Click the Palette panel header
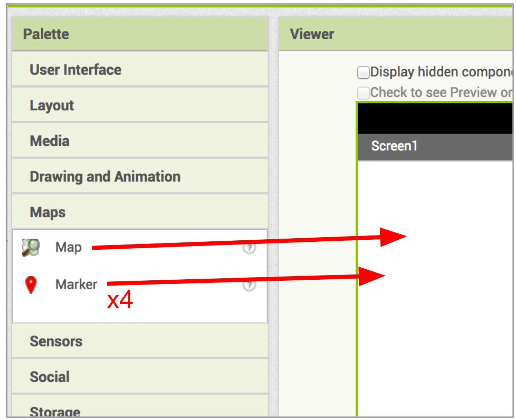Image resolution: width=516 pixels, height=420 pixels. coord(140,34)
